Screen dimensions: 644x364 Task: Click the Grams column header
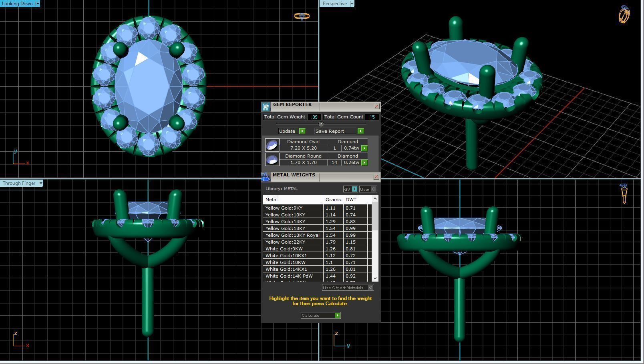(x=333, y=200)
